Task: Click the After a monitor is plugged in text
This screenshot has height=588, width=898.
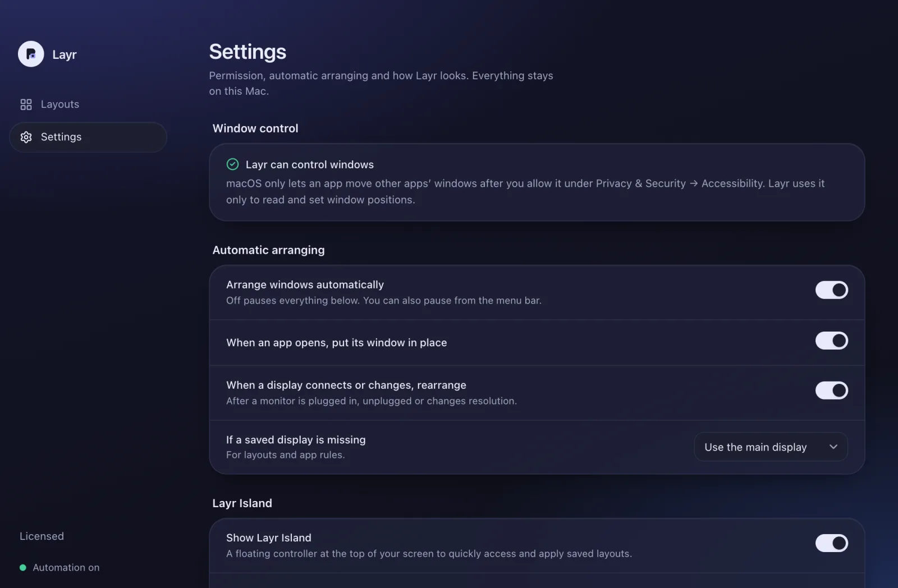Action: (x=371, y=401)
